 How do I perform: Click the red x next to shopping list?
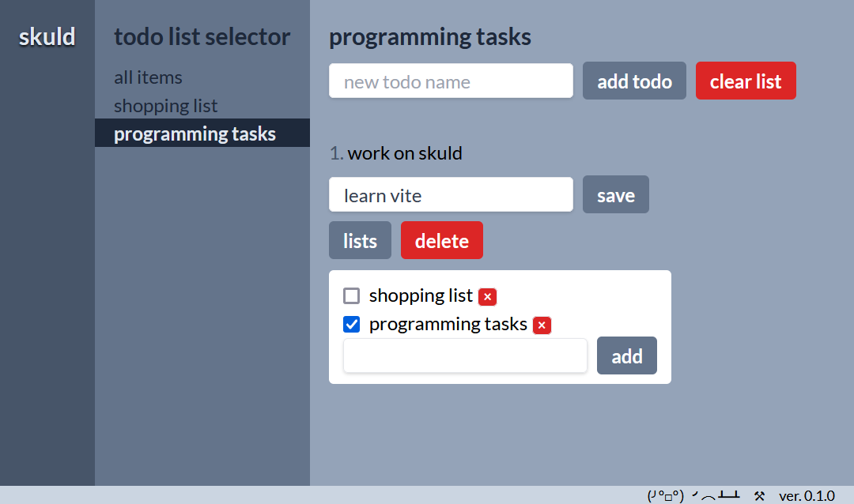click(488, 296)
